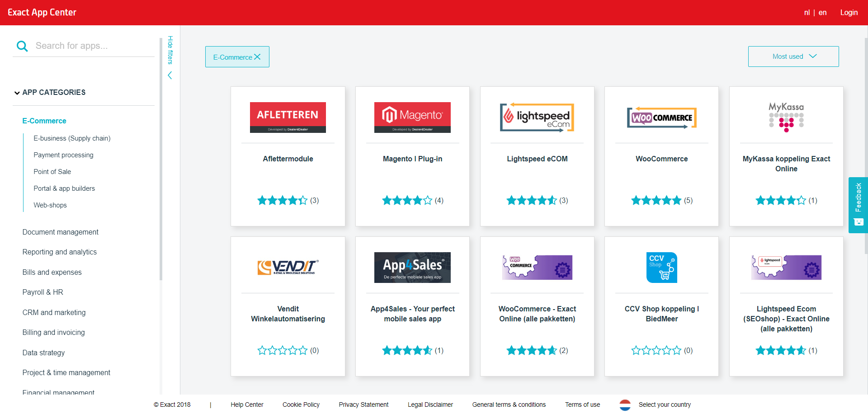The width and height of the screenshot is (868, 414).
Task: Open the Most used sort dropdown
Action: click(793, 56)
